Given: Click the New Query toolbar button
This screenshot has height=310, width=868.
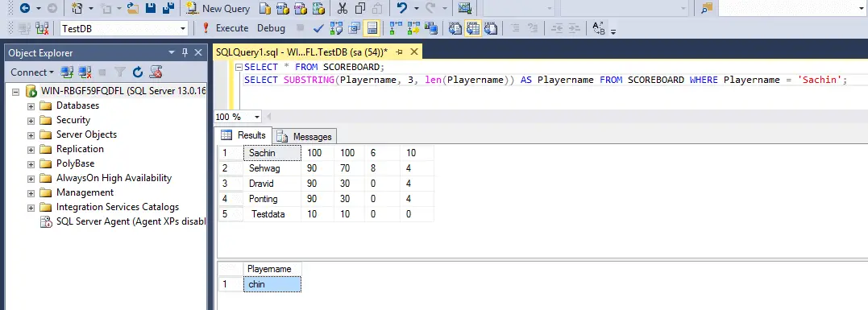Looking at the screenshot, I should click(218, 8).
